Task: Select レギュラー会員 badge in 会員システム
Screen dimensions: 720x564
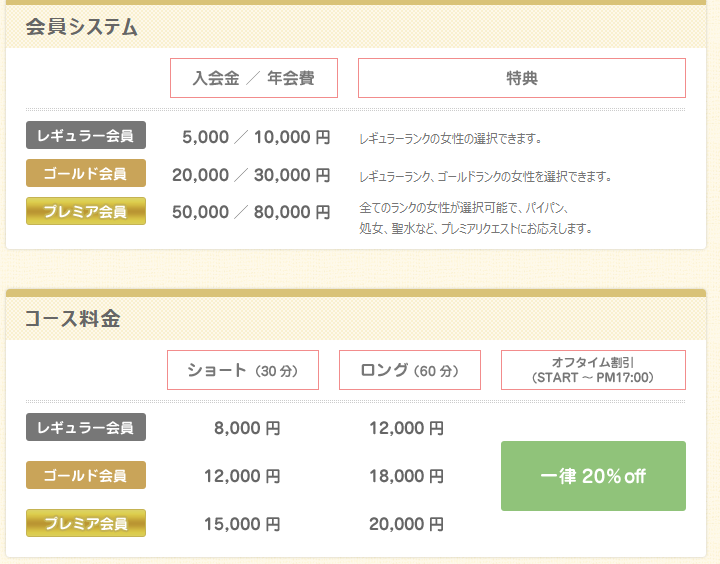Action: point(86,135)
